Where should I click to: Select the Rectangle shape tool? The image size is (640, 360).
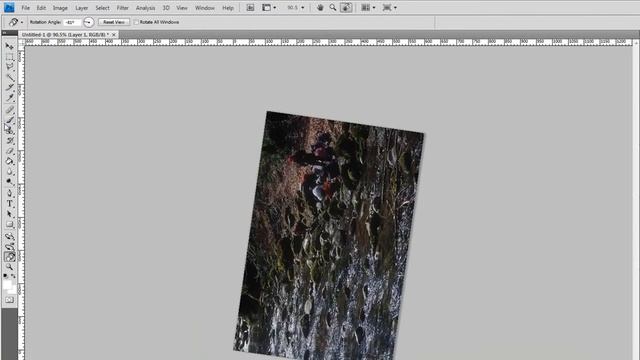tap(9, 224)
